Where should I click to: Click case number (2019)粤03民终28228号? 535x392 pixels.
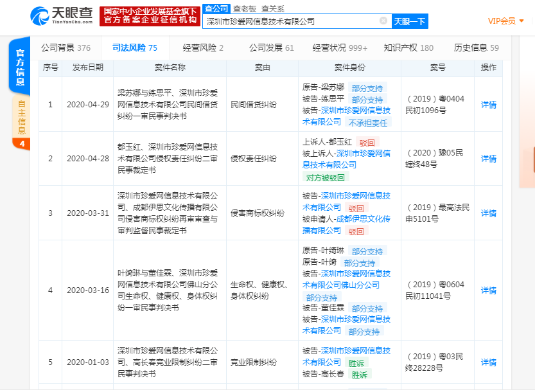click(434, 362)
